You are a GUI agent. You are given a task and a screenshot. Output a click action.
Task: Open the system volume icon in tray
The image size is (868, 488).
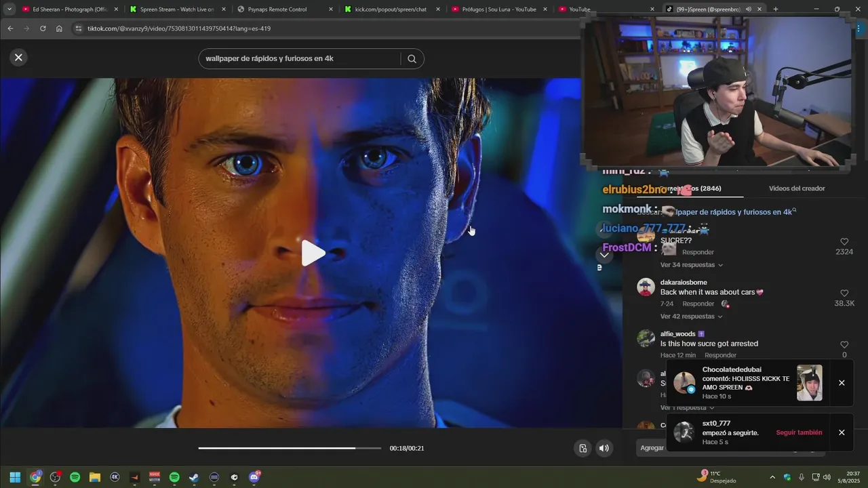[827, 477]
